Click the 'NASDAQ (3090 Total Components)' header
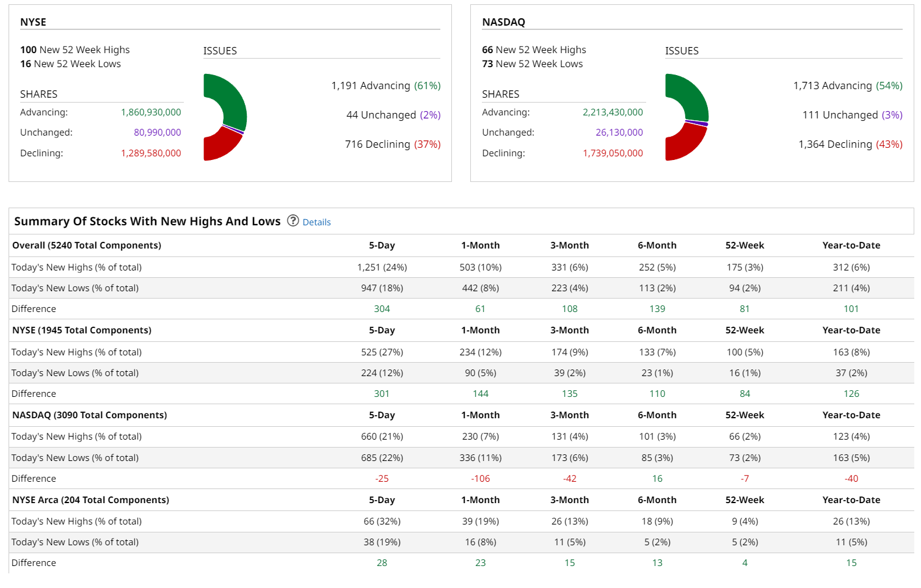The height and width of the screenshot is (588, 921). pos(90,415)
